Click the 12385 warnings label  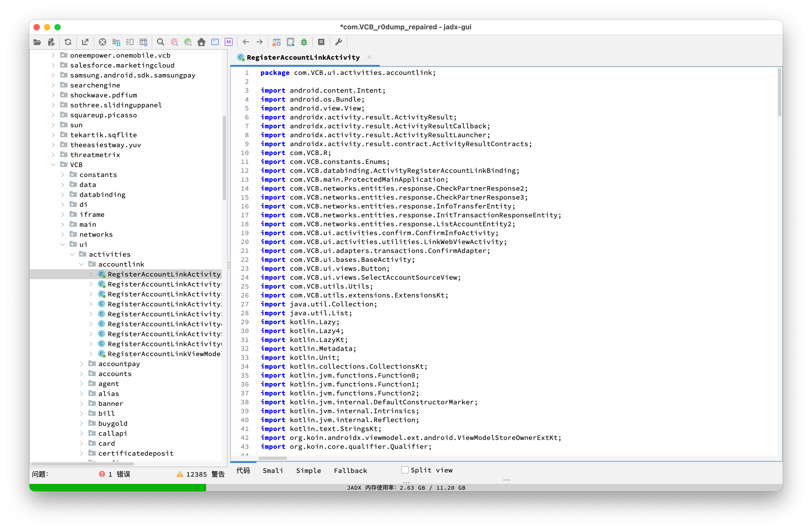coord(201,474)
